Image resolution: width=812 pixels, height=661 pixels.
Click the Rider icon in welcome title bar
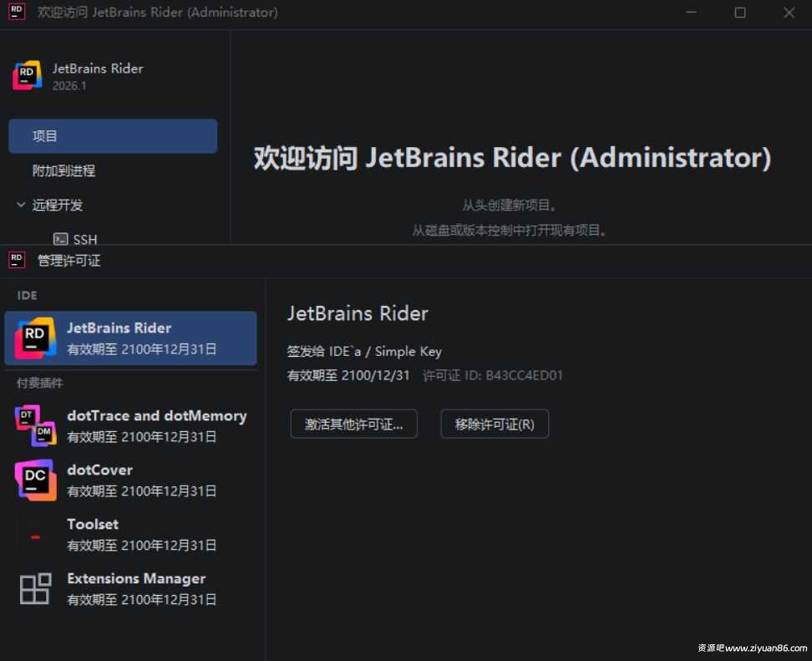click(17, 13)
